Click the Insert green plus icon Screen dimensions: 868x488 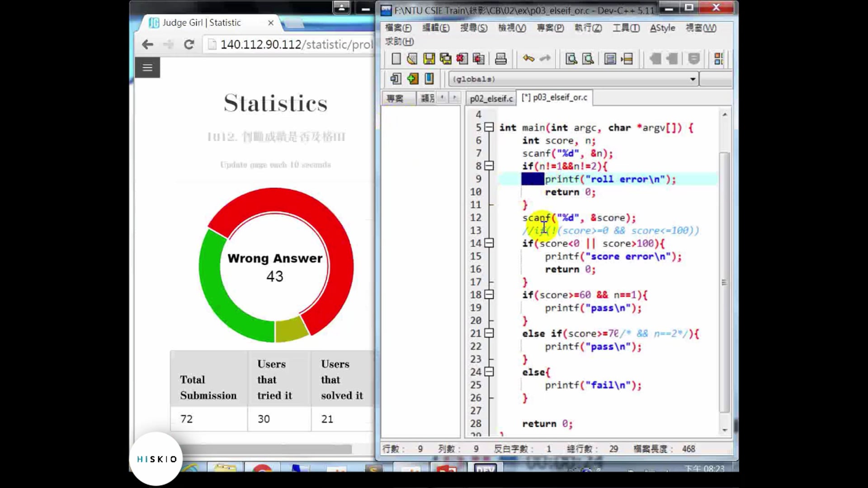pos(412,79)
